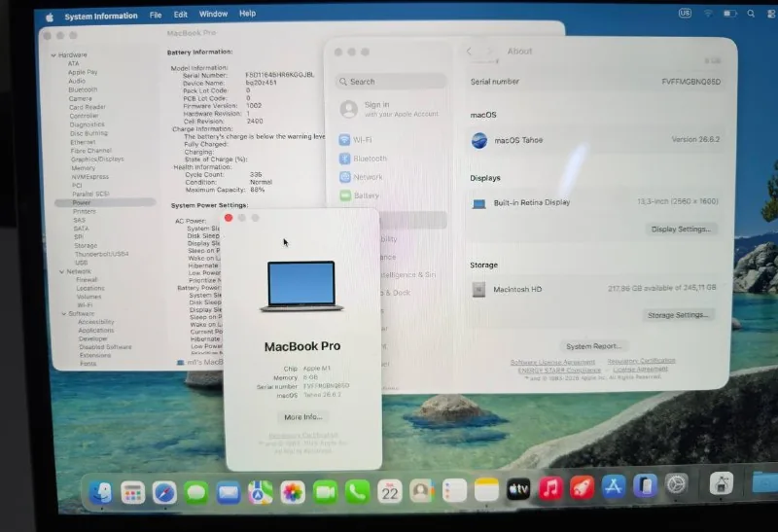
Task: Open the File menu
Action: click(156, 16)
